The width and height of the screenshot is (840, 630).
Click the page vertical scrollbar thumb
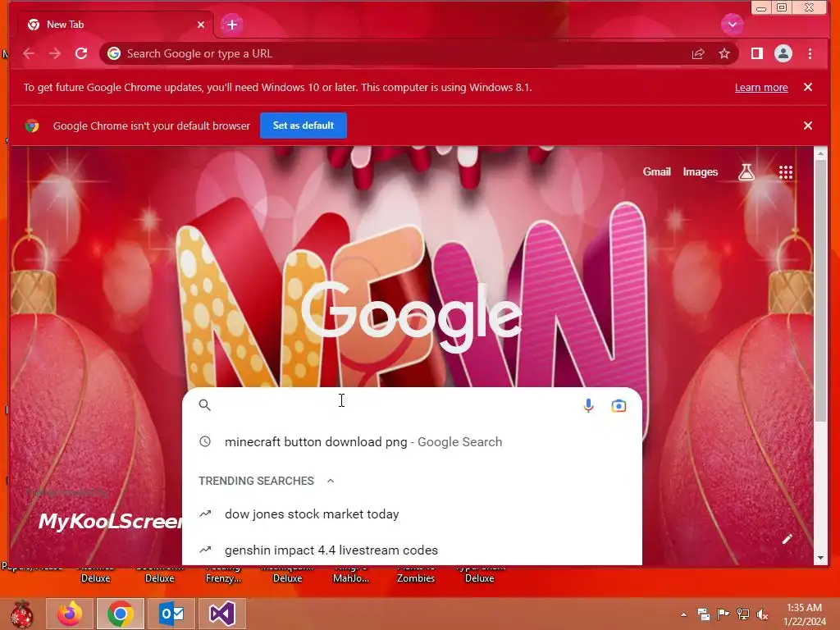820,290
